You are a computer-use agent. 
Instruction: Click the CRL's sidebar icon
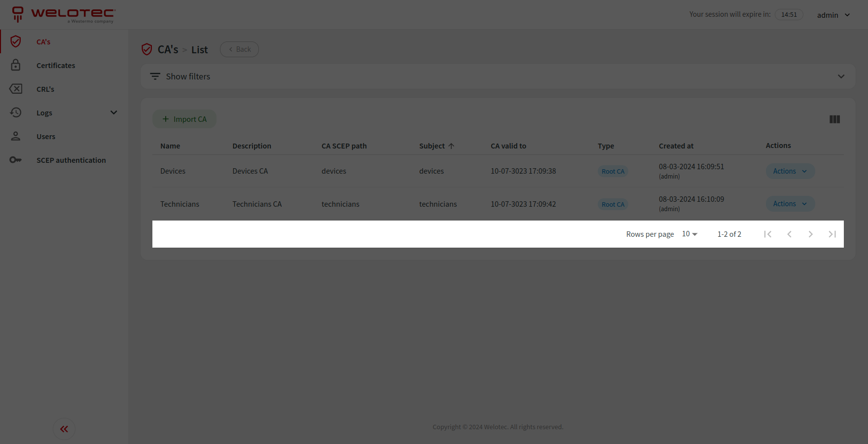[16, 89]
